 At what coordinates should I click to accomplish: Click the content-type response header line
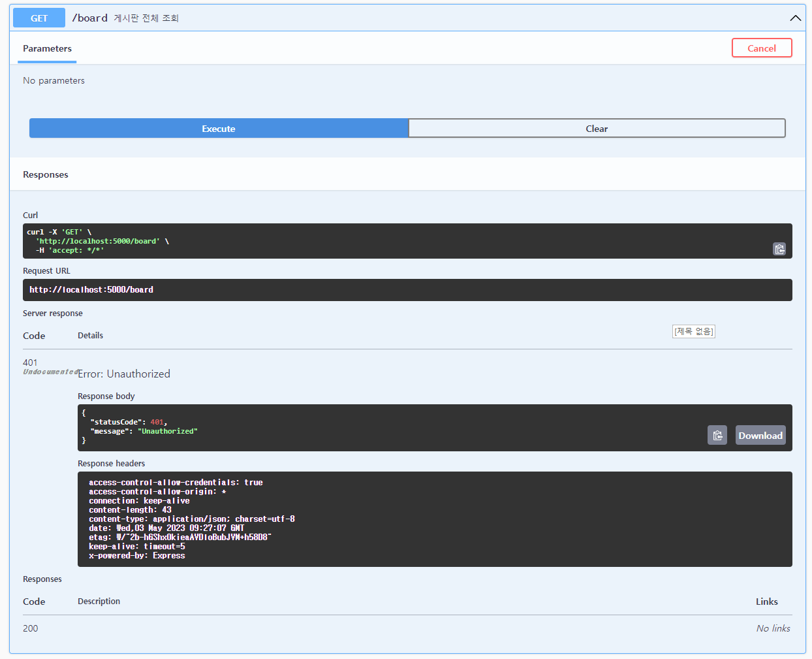(192, 519)
